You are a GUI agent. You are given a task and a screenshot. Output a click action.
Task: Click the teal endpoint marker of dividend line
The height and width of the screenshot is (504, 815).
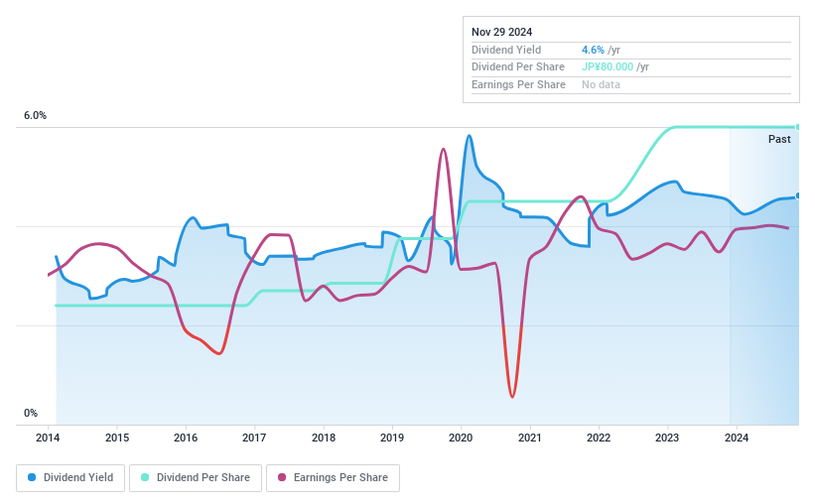797,127
